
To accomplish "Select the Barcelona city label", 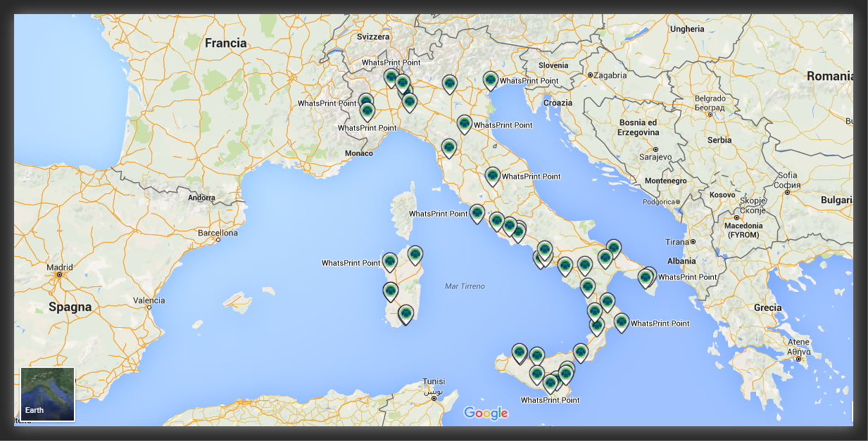I will pyautogui.click(x=218, y=233).
